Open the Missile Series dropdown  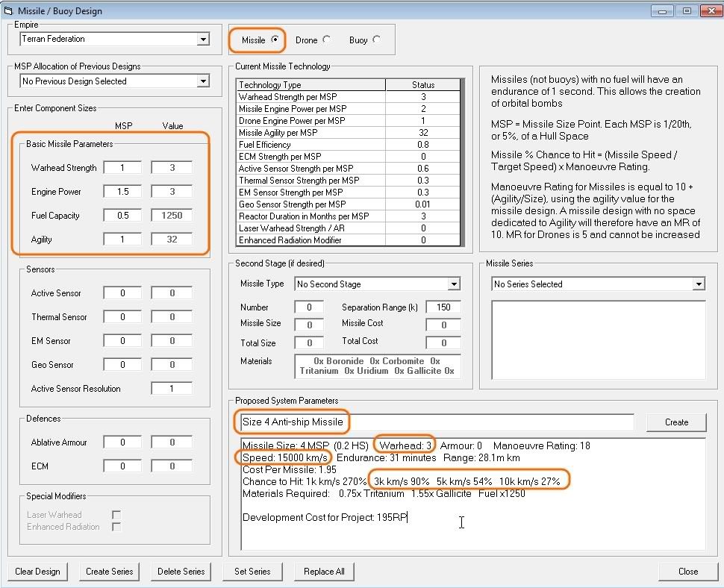(598, 284)
